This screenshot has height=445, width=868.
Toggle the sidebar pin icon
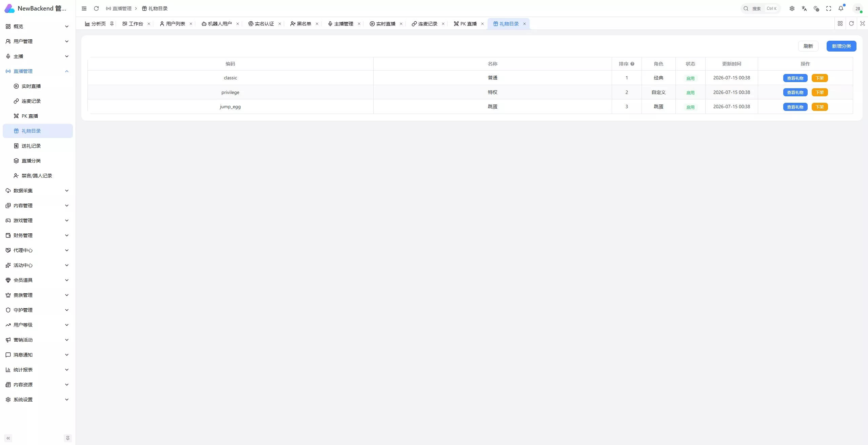(68, 438)
